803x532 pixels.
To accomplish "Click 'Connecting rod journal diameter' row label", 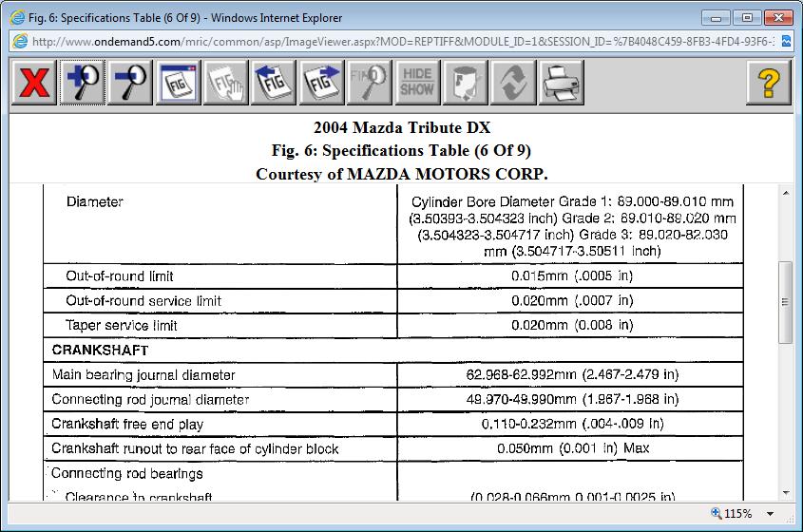I will [150, 399].
